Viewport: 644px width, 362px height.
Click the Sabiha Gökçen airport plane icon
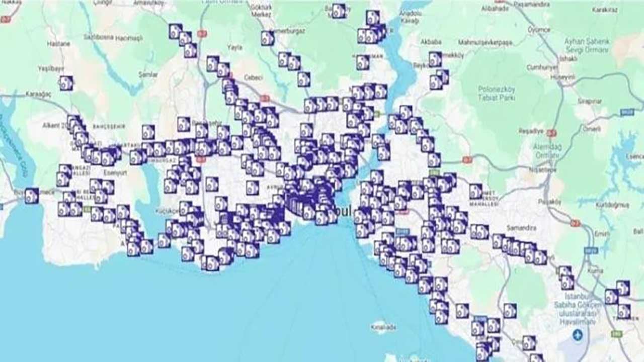(578, 334)
